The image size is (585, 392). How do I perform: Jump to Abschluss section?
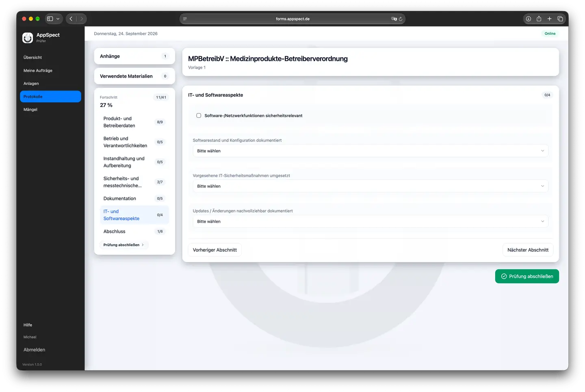pyautogui.click(x=134, y=232)
